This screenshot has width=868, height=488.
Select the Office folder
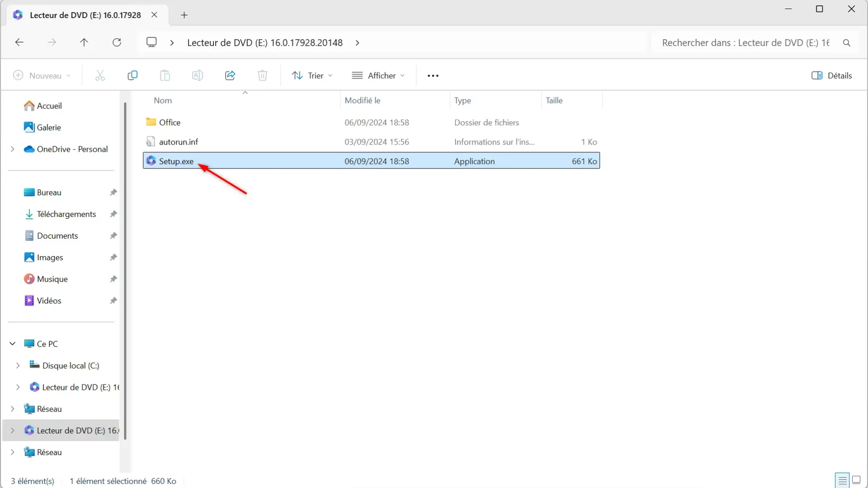point(371,122)
